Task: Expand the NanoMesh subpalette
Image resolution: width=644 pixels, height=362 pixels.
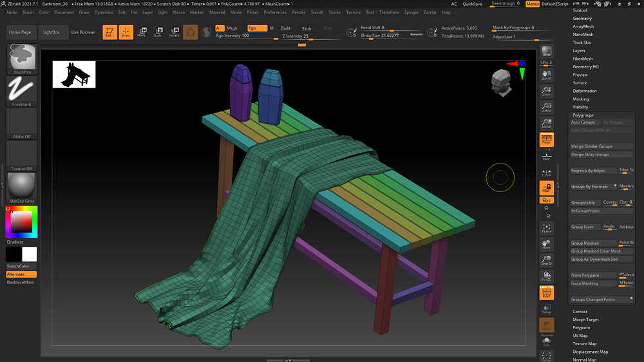Action: pyautogui.click(x=583, y=35)
